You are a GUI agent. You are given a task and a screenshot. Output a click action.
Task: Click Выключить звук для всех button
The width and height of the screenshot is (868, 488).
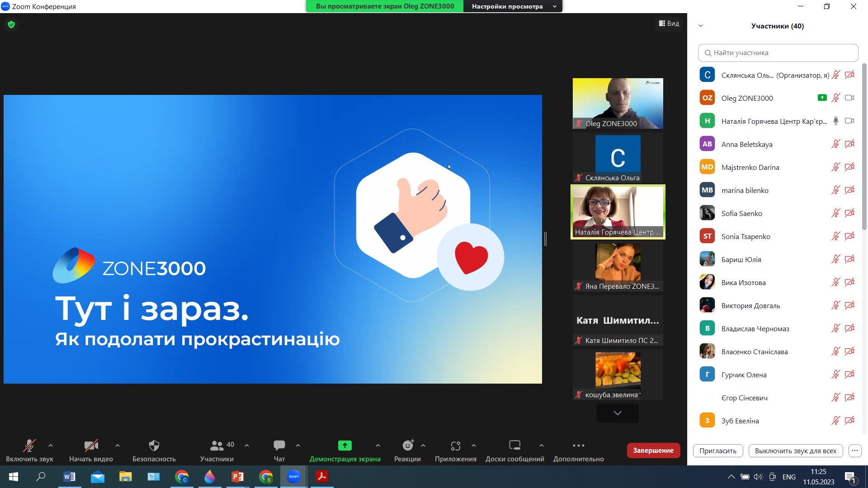tap(795, 451)
